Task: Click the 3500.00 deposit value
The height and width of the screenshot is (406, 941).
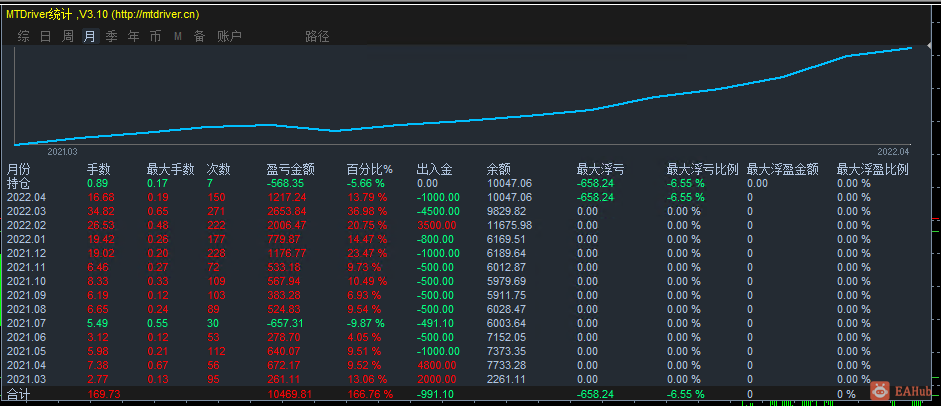Action: click(436, 225)
